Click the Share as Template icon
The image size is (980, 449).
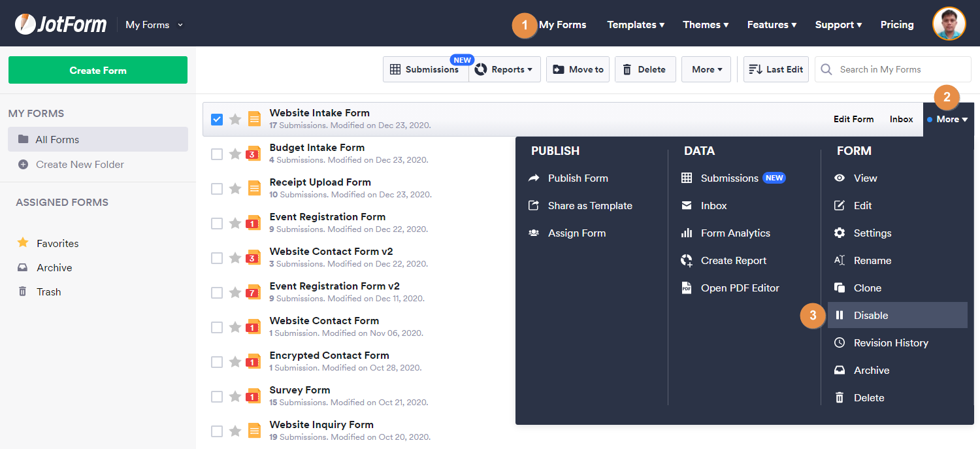534,206
